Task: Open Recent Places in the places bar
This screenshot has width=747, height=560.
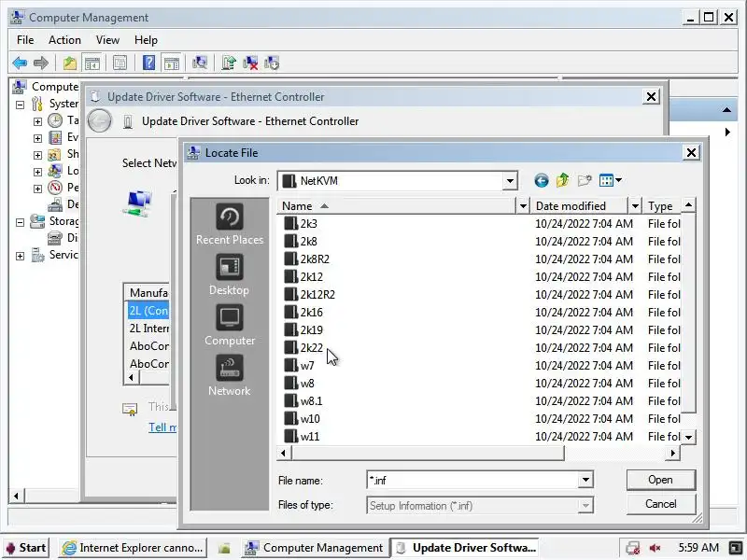Action: pyautogui.click(x=230, y=224)
